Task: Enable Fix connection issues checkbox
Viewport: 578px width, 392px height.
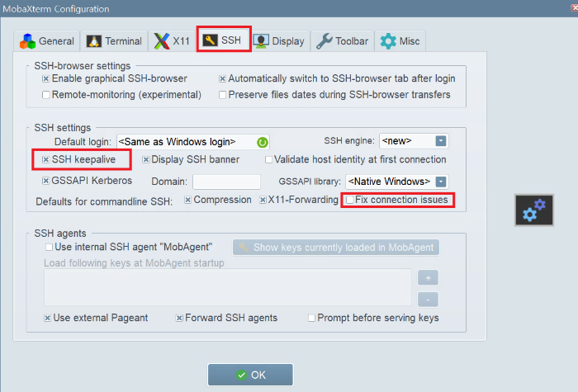Action: coord(349,200)
